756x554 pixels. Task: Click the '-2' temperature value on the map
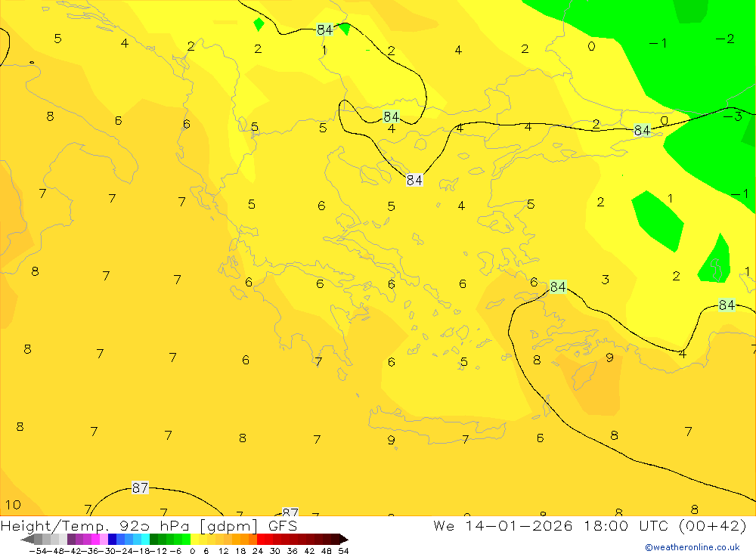[x=725, y=39]
